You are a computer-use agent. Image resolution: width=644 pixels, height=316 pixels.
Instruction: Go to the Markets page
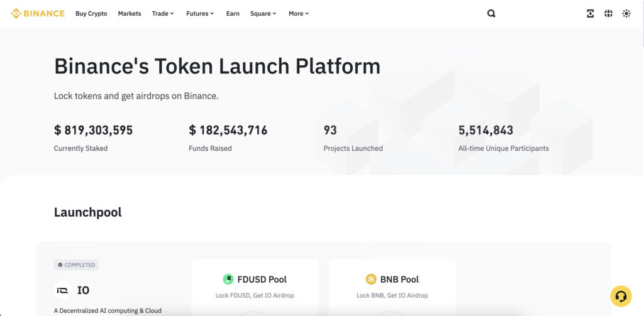coord(130,14)
